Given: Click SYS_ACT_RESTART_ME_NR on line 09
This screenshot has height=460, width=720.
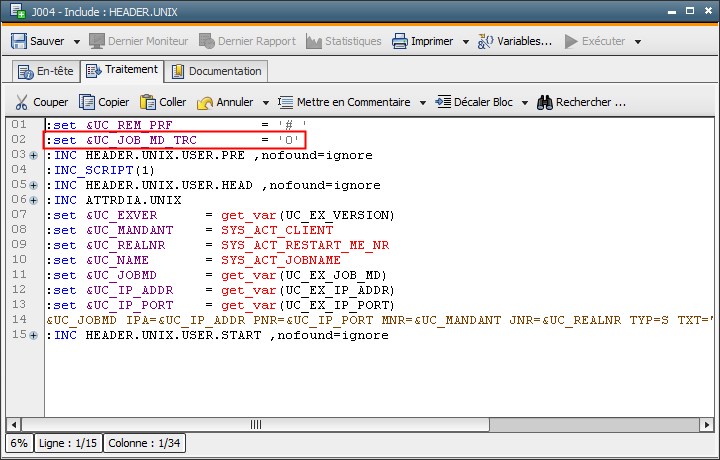Looking at the screenshot, I should pos(305,245).
